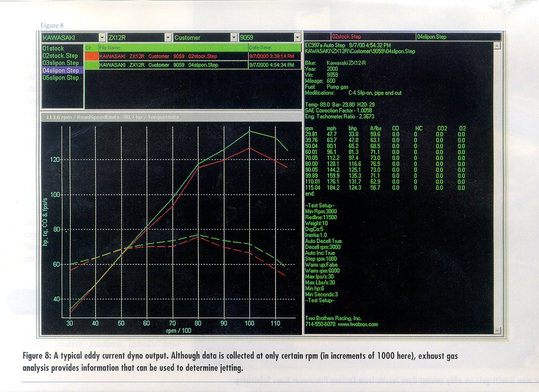Click the chart status bar showing 113.6 rpm
Image resolution: width=539 pixels, height=392 pixels.
(171, 117)
